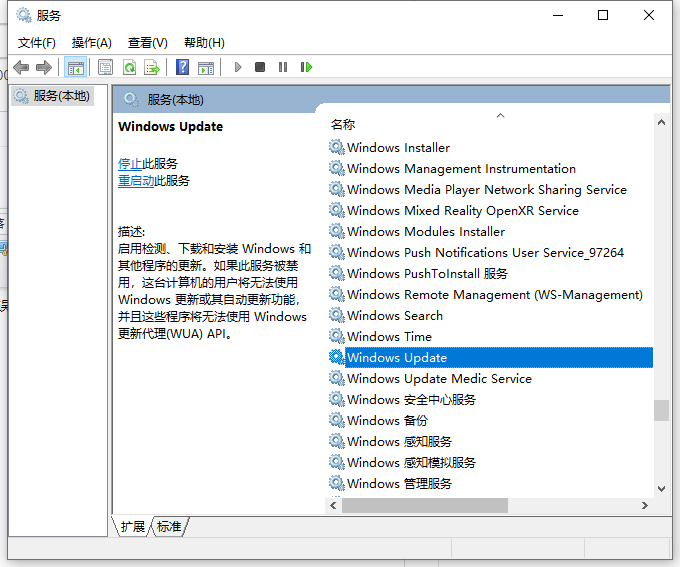Sort the list by the 名称 column header

pyautogui.click(x=343, y=124)
